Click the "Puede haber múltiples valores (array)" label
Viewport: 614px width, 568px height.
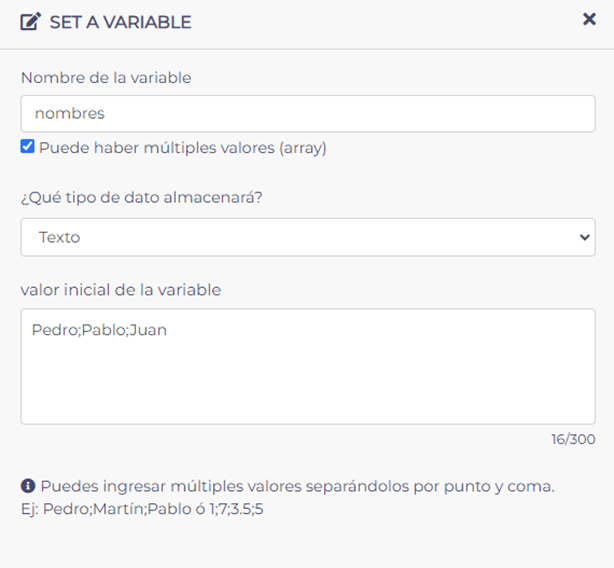(182, 148)
